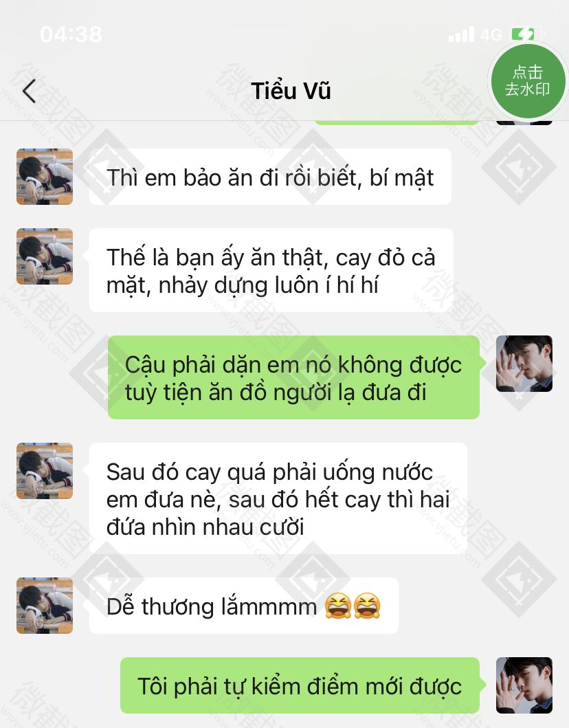Tap sender avatar beside 'Tôi phải tự kiểm điểm' message
569x728 pixels.
[x=524, y=685]
